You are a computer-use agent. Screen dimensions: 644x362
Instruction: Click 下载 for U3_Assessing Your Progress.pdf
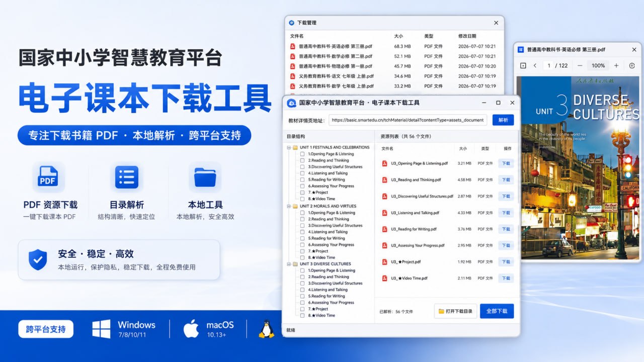[506, 245]
